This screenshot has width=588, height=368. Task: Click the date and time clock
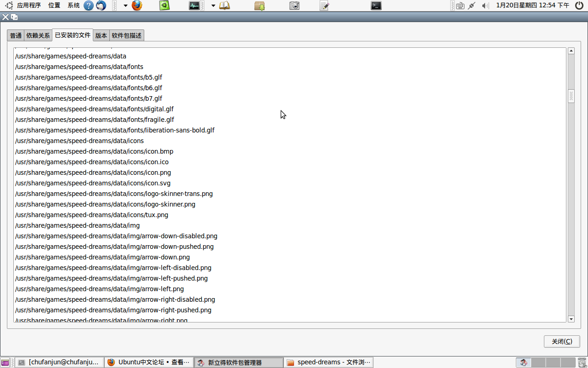532,6
